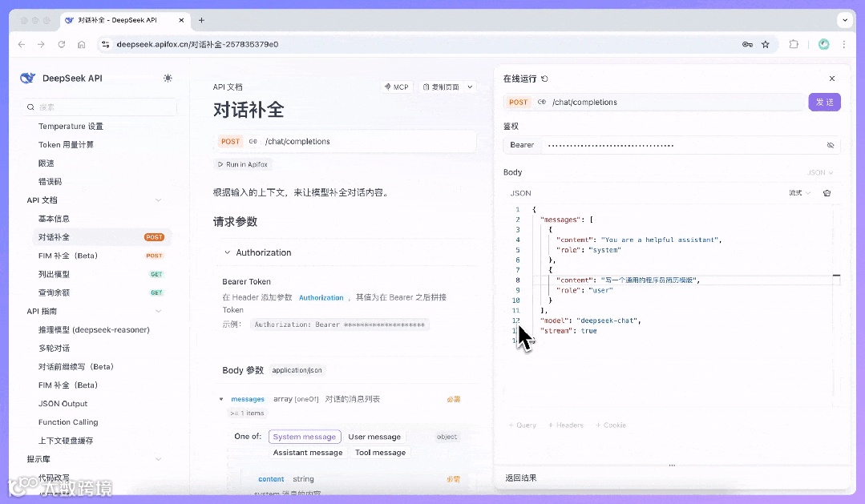The width and height of the screenshot is (865, 504).
Task: Open the browser extensions puzzle icon
Action: (x=794, y=44)
